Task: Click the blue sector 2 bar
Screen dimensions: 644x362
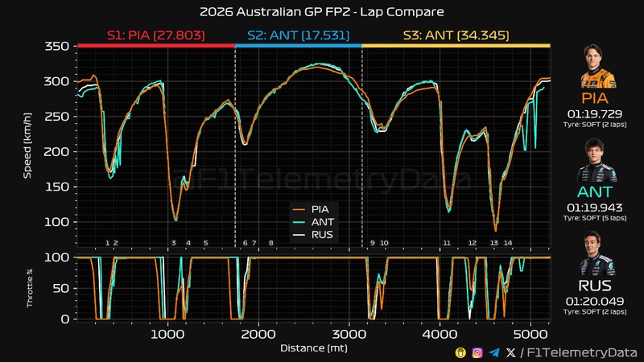Action: point(299,46)
